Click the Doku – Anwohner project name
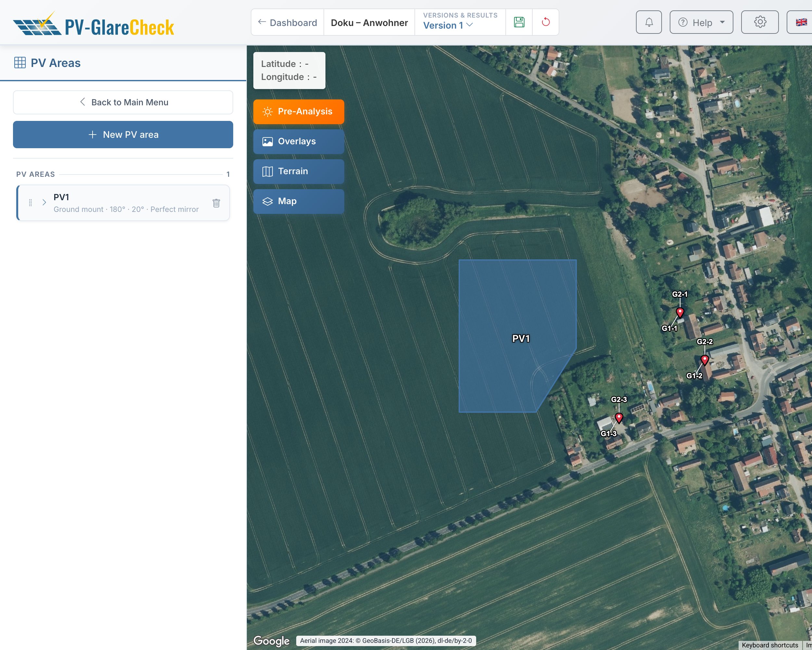Viewport: 812px width, 650px height. point(369,23)
